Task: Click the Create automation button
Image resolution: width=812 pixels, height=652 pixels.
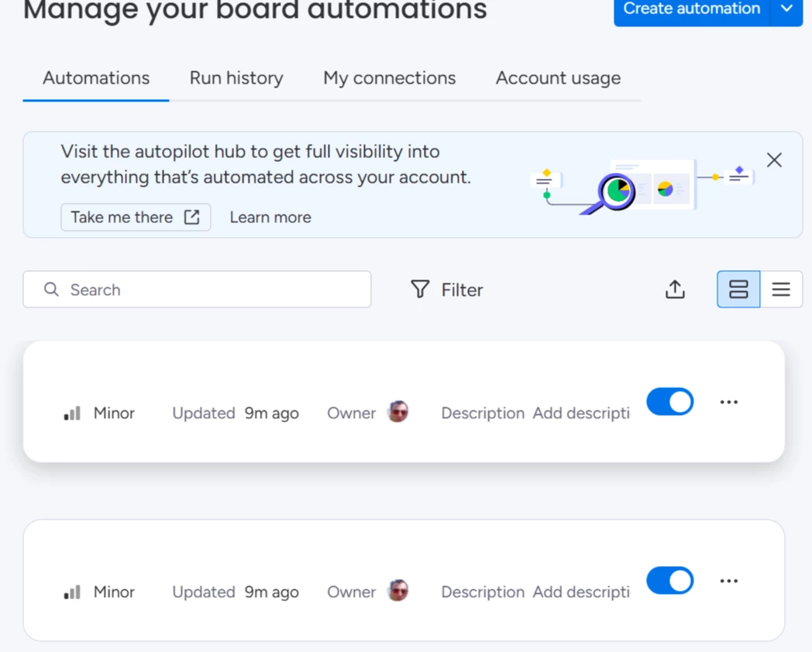Action: pyautogui.click(x=691, y=9)
